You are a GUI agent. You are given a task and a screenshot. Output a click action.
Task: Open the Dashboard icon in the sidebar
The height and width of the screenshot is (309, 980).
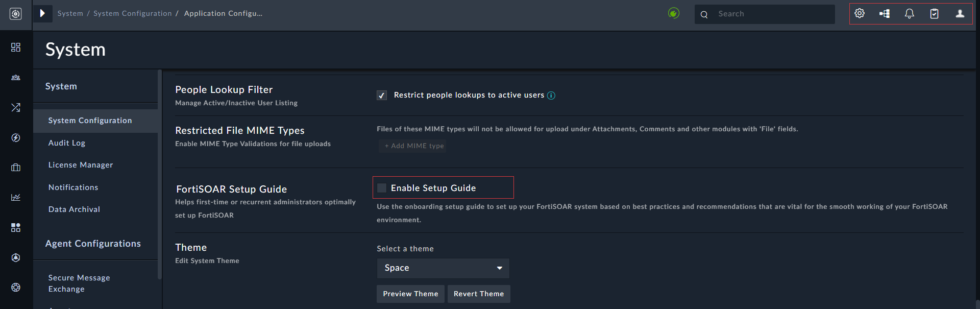point(16,47)
